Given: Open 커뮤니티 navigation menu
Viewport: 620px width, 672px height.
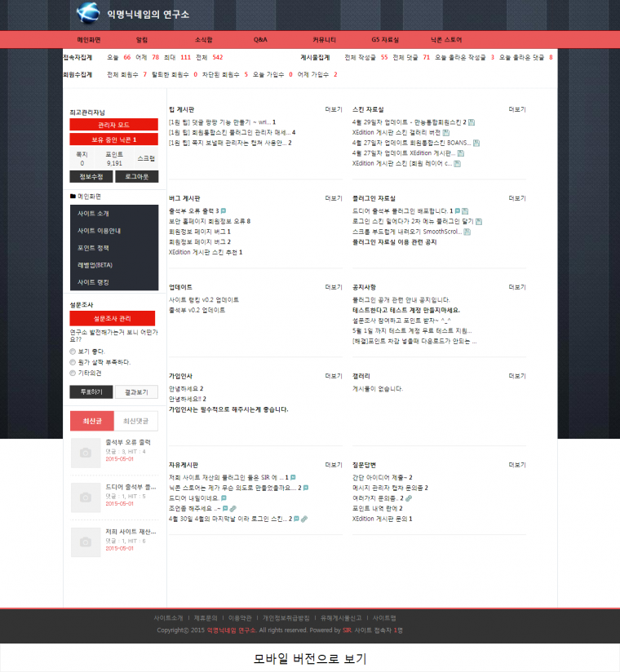Looking at the screenshot, I should [324, 39].
